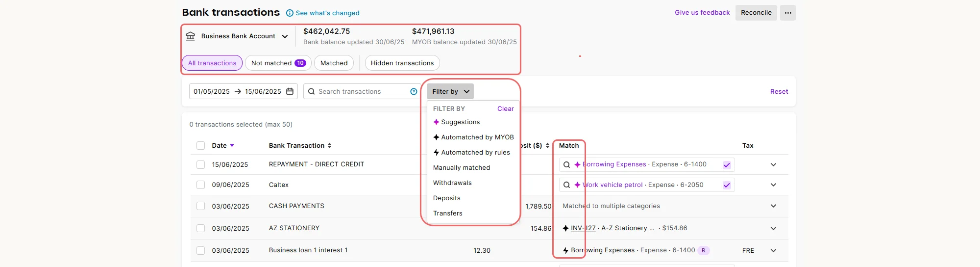This screenshot has width=980, height=267.
Task: Click the 15/06/2025 end date field
Action: tap(263, 91)
